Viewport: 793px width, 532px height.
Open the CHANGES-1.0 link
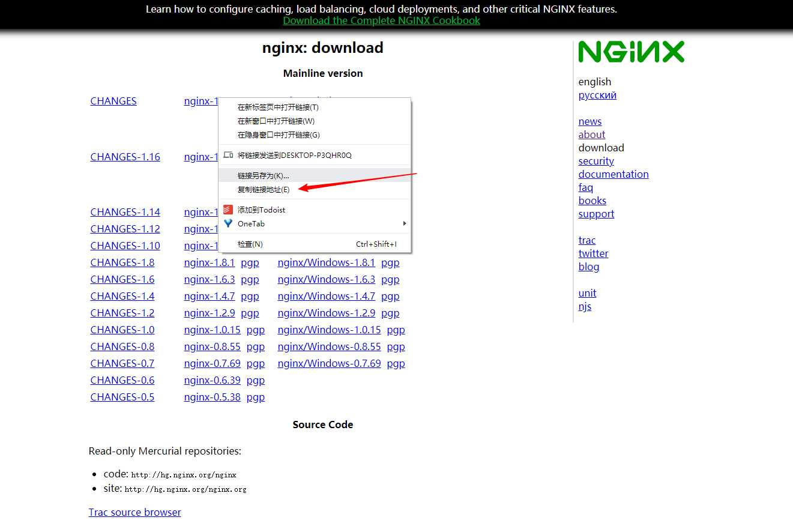point(122,330)
